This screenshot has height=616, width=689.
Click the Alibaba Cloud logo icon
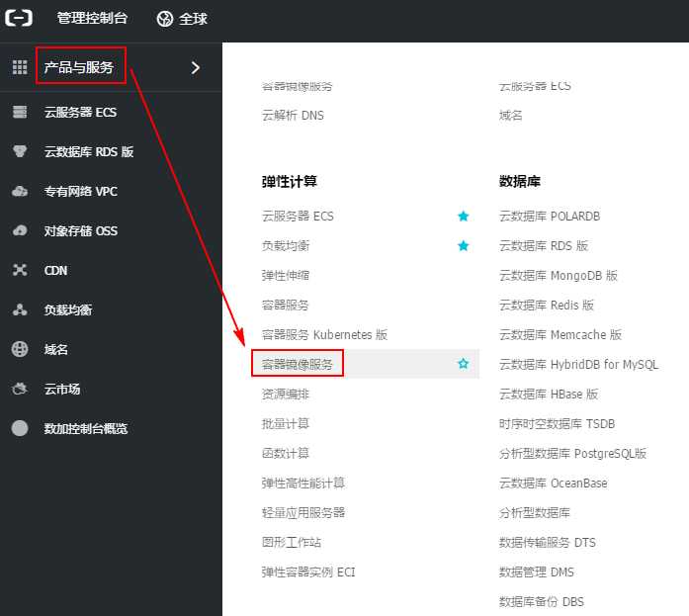19,19
